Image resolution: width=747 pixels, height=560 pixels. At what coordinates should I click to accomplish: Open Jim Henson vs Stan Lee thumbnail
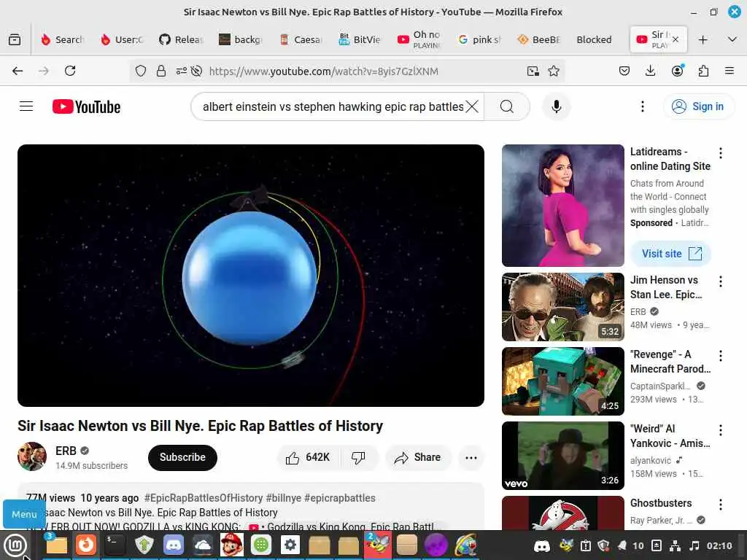pos(562,307)
